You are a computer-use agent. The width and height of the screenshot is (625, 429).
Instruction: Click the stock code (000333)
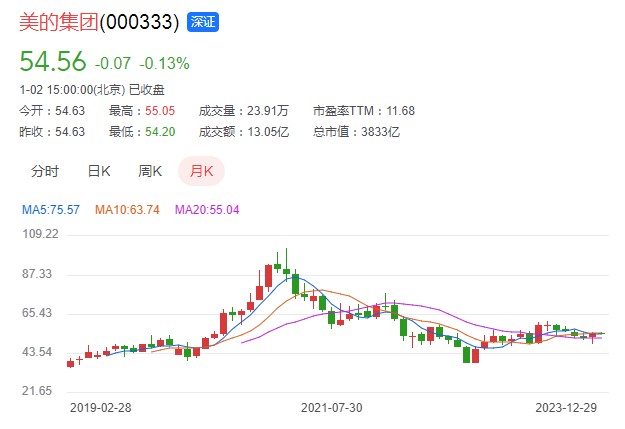[x=139, y=22]
